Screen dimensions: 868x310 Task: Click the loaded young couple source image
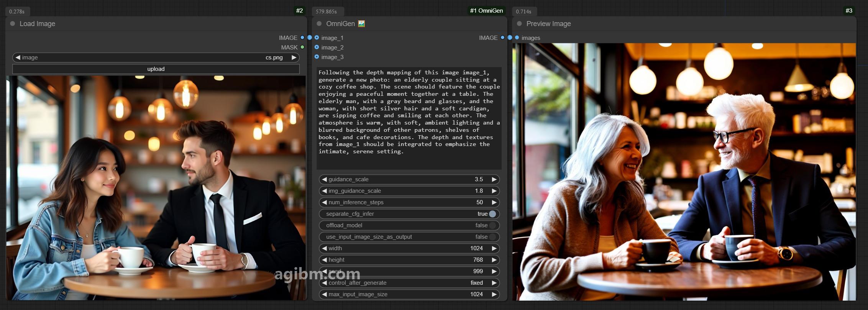point(156,188)
